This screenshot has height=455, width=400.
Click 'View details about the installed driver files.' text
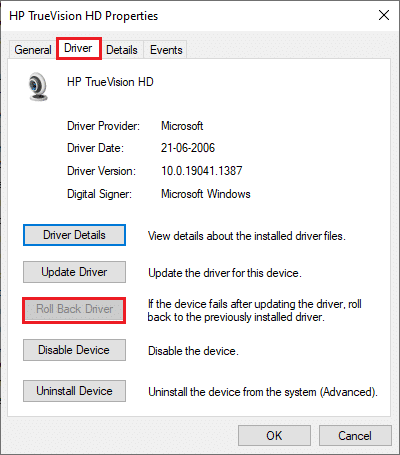pyautogui.click(x=247, y=236)
